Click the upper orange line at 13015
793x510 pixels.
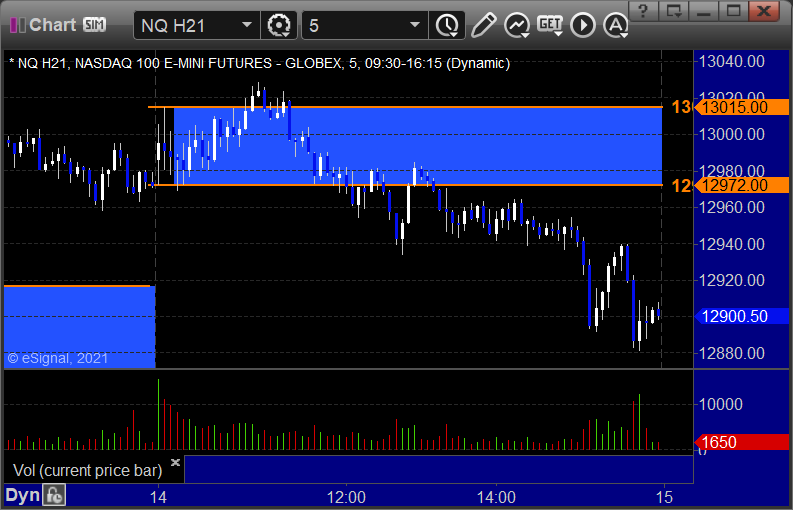coord(405,107)
